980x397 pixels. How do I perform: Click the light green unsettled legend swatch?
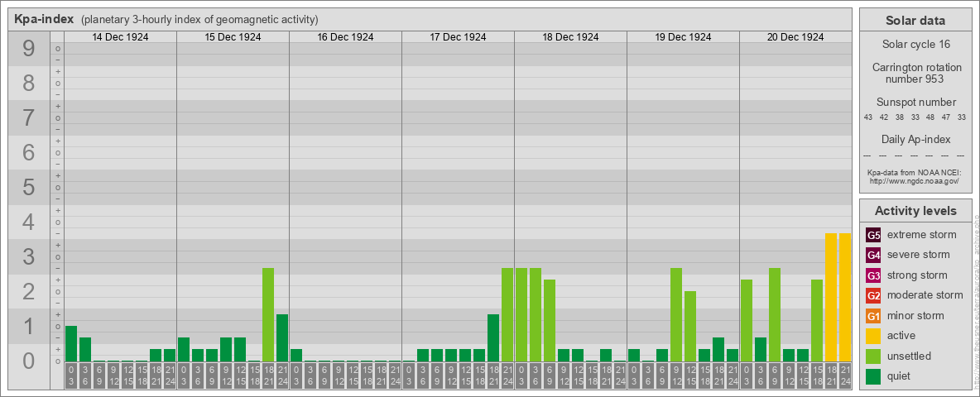pyautogui.click(x=873, y=356)
